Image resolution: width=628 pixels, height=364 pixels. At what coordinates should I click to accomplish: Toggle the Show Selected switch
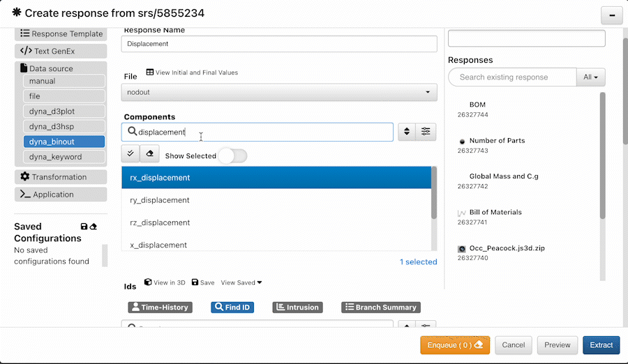[232, 156]
